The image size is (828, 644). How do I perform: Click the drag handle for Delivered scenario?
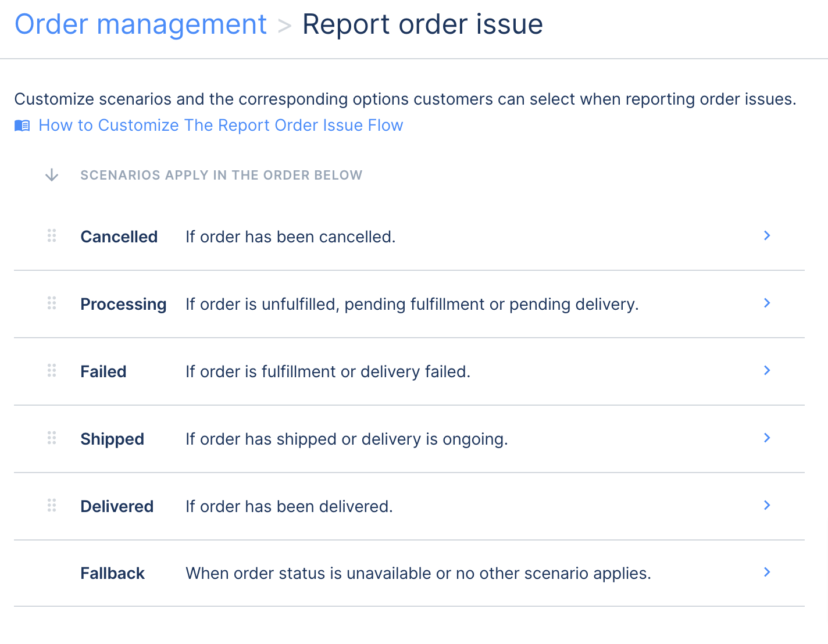point(52,505)
